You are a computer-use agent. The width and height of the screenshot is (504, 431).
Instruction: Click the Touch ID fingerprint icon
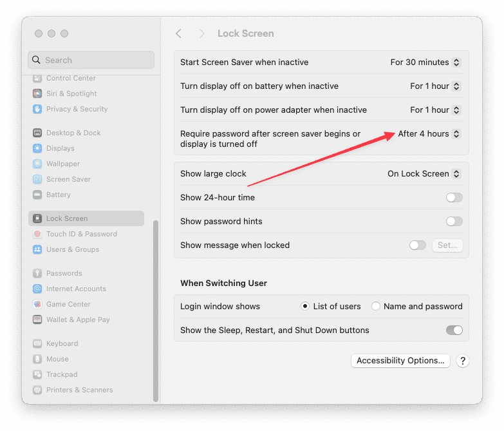coord(37,234)
